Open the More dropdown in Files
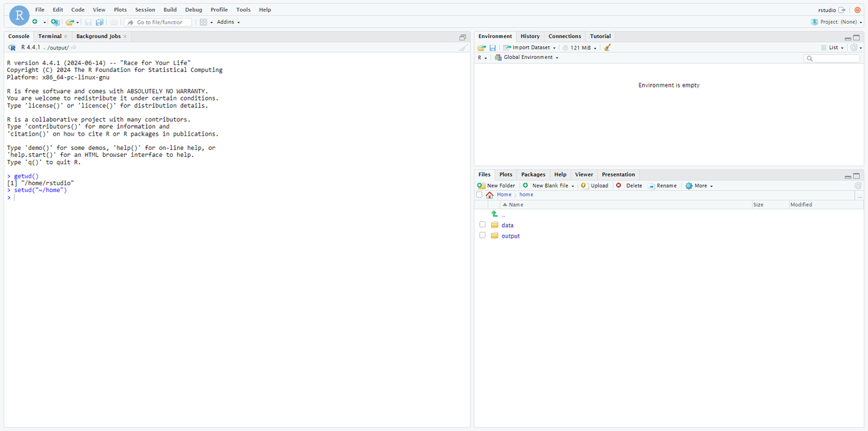The image size is (868, 431). click(x=699, y=185)
